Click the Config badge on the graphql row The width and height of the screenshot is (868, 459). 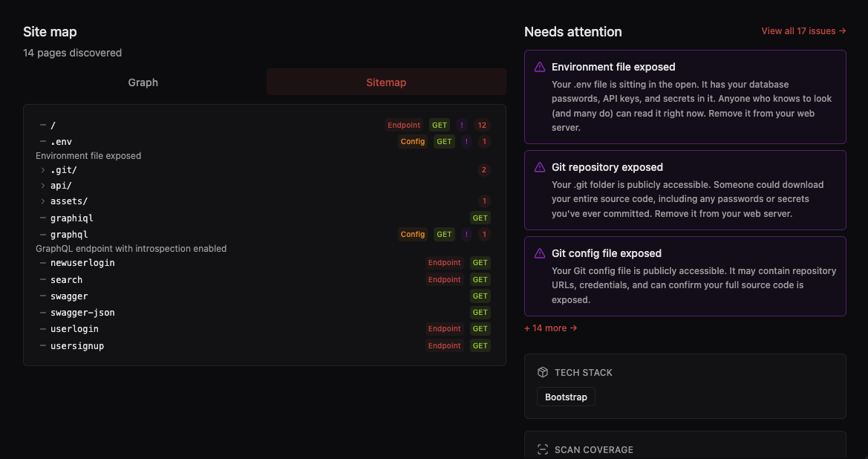click(x=413, y=234)
